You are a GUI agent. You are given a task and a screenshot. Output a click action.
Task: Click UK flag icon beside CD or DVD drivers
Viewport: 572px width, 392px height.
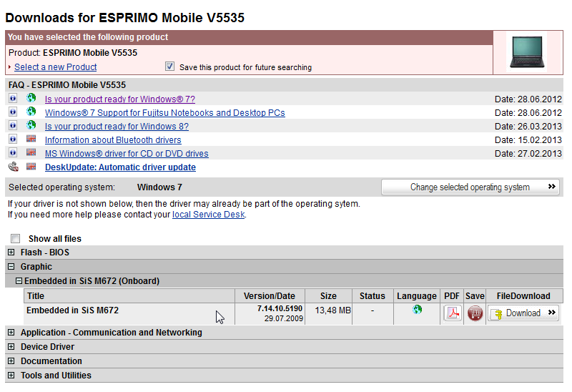(x=31, y=152)
